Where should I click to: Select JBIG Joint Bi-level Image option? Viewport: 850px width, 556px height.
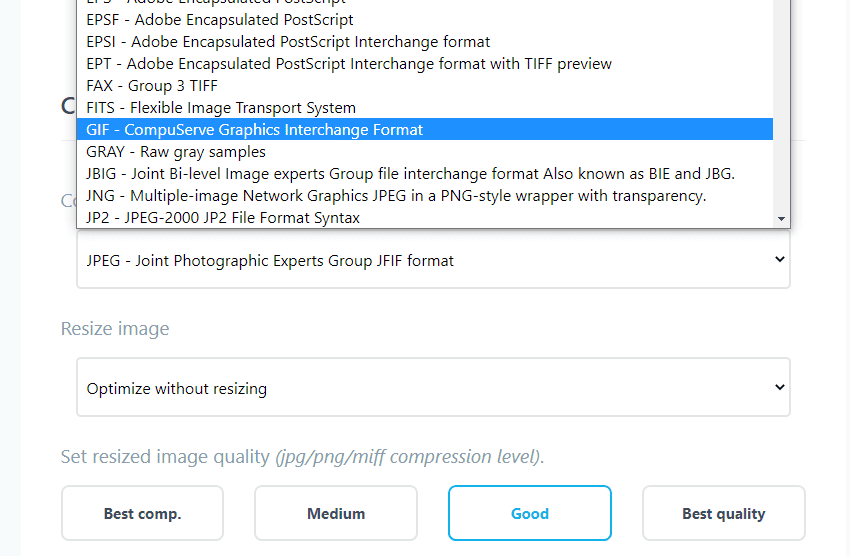click(x=425, y=173)
